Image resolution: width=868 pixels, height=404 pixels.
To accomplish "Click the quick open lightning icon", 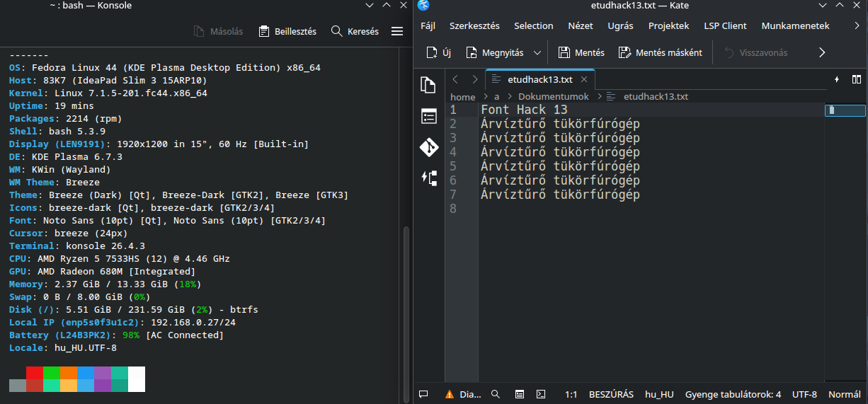I will pyautogui.click(x=837, y=79).
